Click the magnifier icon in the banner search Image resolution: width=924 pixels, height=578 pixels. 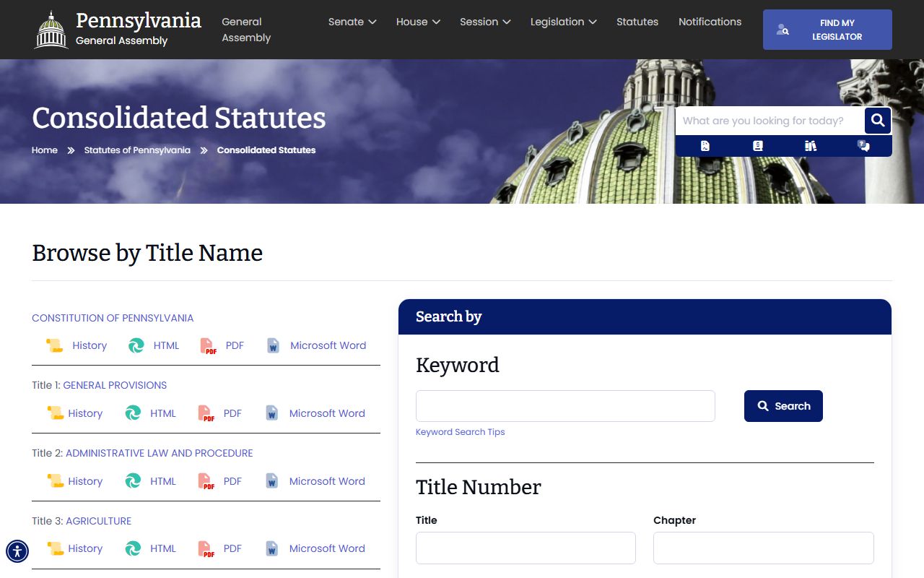tap(878, 121)
